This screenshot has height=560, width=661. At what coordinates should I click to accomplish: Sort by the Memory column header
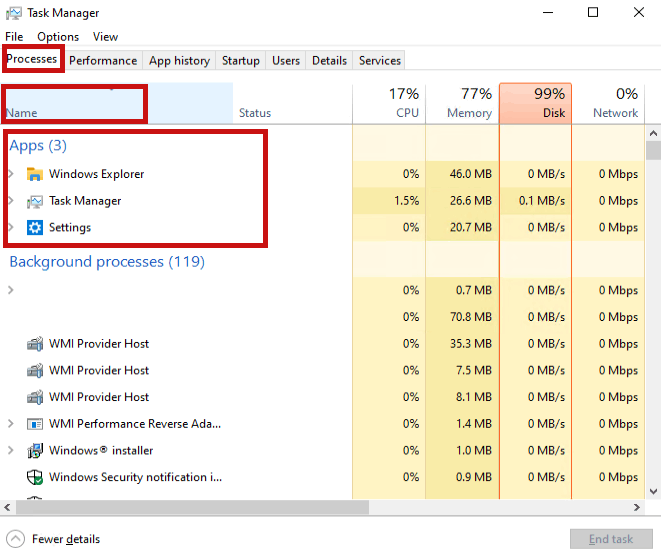pyautogui.click(x=462, y=103)
